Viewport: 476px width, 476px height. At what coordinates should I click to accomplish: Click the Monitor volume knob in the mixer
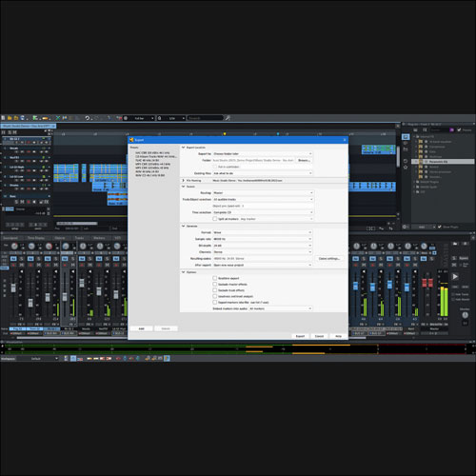tap(465, 315)
